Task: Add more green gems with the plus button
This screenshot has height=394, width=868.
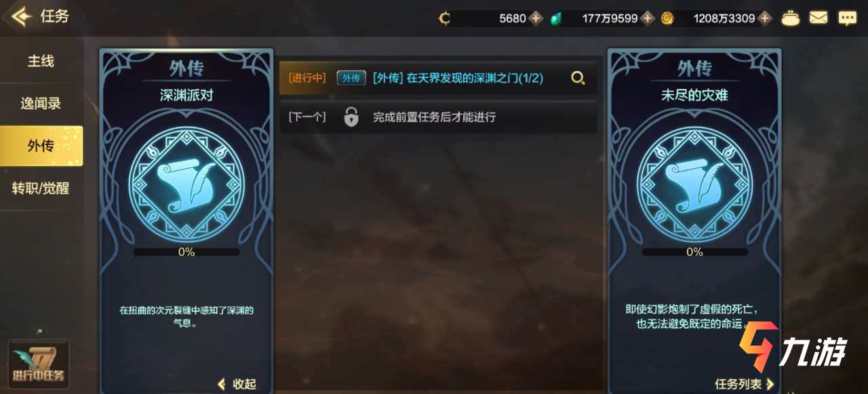Action: tap(648, 18)
